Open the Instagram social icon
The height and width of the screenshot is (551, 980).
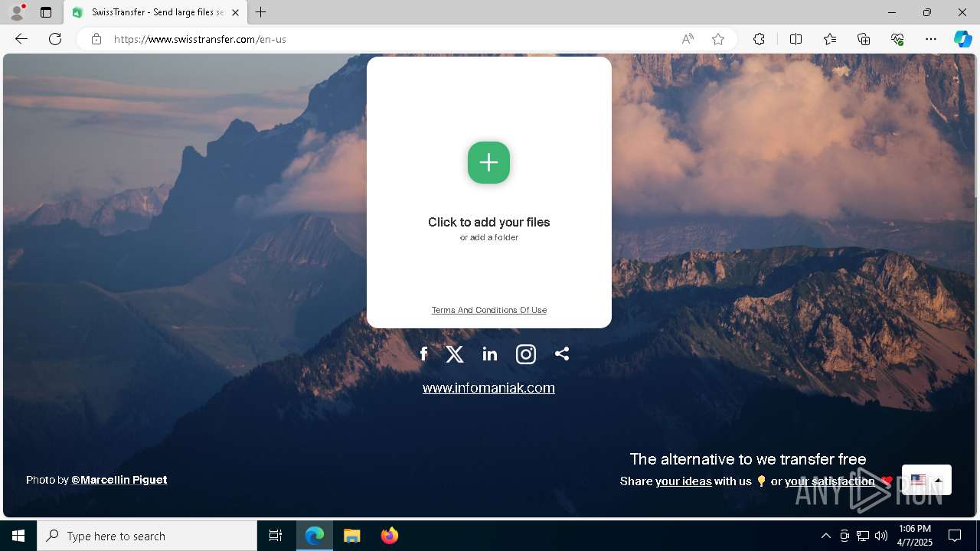(x=526, y=354)
